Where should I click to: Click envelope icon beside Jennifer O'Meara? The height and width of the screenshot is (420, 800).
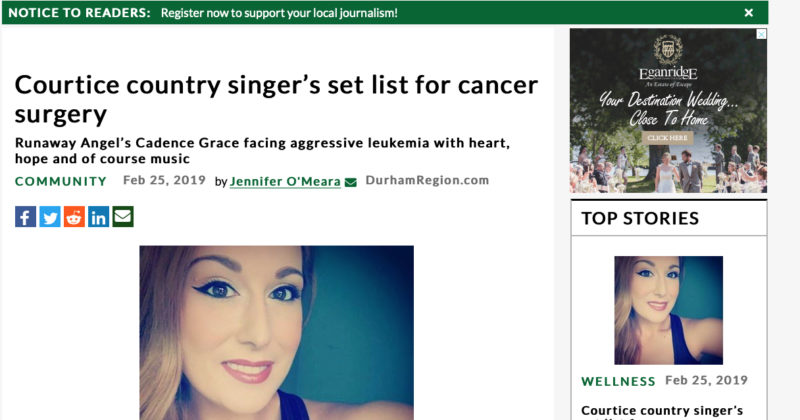point(351,182)
